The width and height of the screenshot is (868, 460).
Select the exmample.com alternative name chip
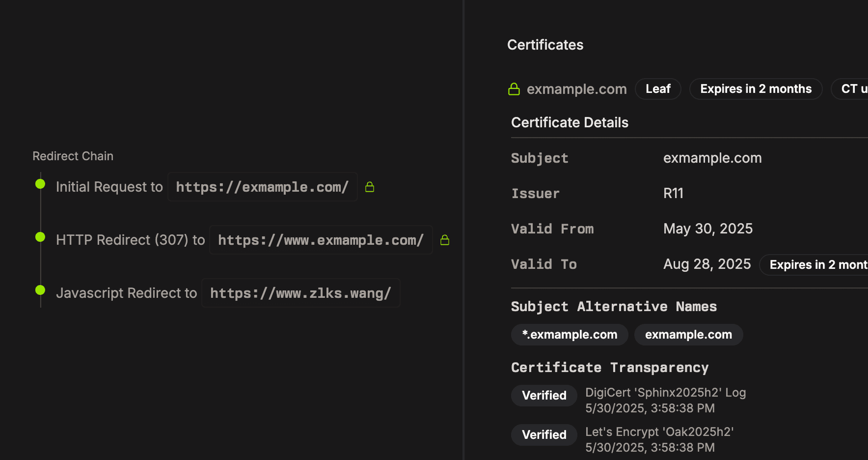click(x=688, y=335)
